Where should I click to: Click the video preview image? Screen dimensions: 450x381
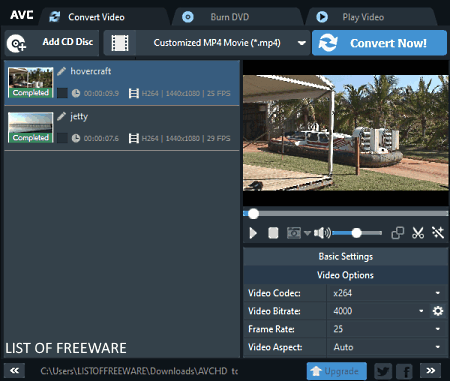coord(346,133)
